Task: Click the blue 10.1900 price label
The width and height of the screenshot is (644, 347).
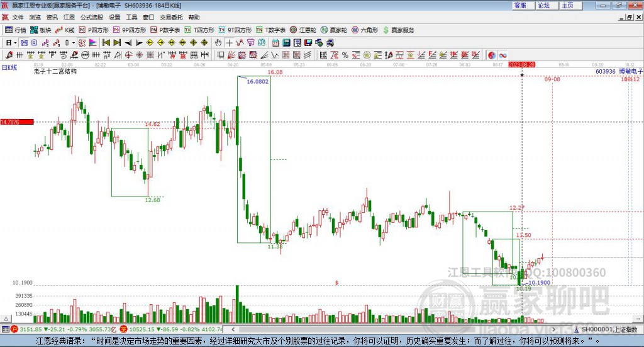Action: [x=539, y=283]
